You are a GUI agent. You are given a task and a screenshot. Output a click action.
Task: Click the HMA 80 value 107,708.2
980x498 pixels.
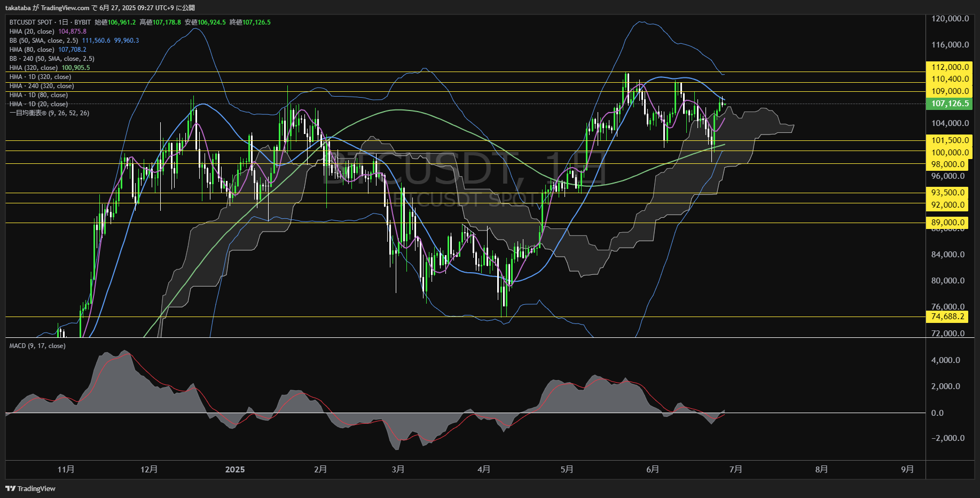72,50
